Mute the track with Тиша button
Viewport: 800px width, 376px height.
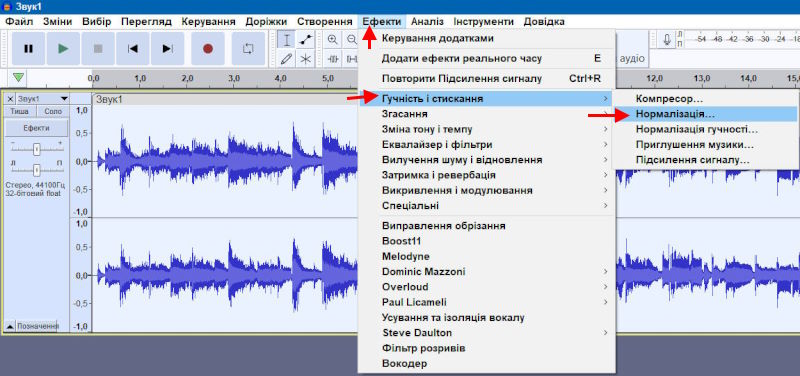coord(20,111)
